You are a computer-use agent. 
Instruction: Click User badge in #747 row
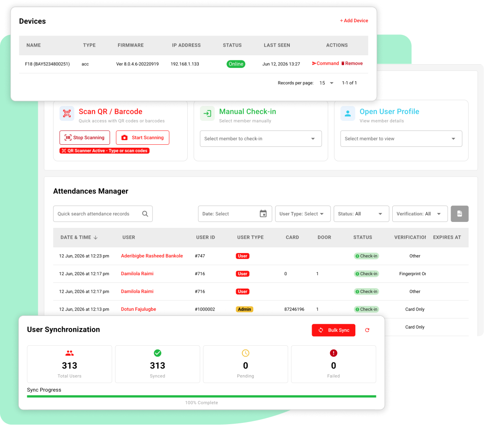pyautogui.click(x=243, y=256)
